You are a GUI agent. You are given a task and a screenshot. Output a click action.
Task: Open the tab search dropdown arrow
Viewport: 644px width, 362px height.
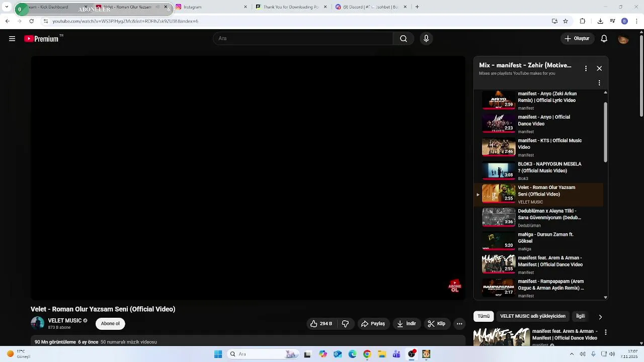tap(7, 7)
